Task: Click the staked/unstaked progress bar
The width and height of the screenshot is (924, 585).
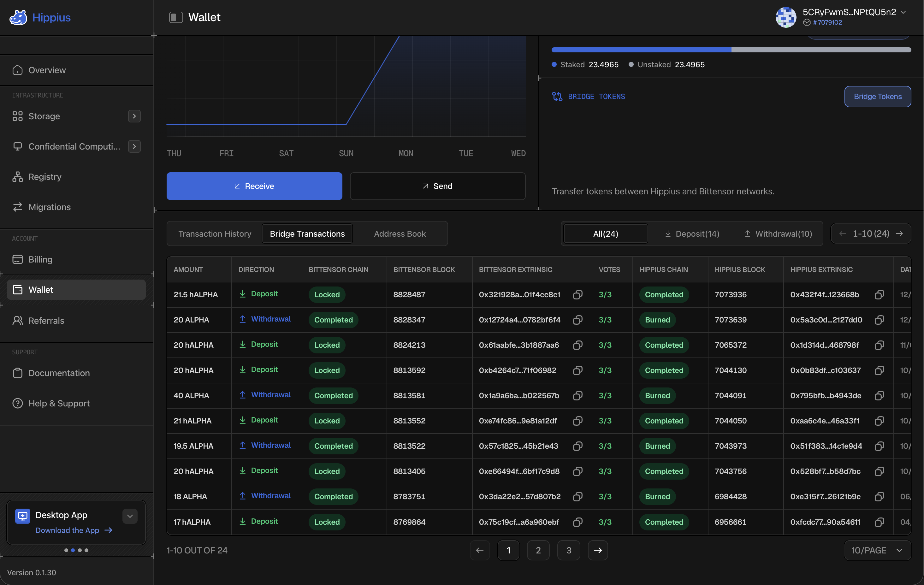Action: (731, 50)
